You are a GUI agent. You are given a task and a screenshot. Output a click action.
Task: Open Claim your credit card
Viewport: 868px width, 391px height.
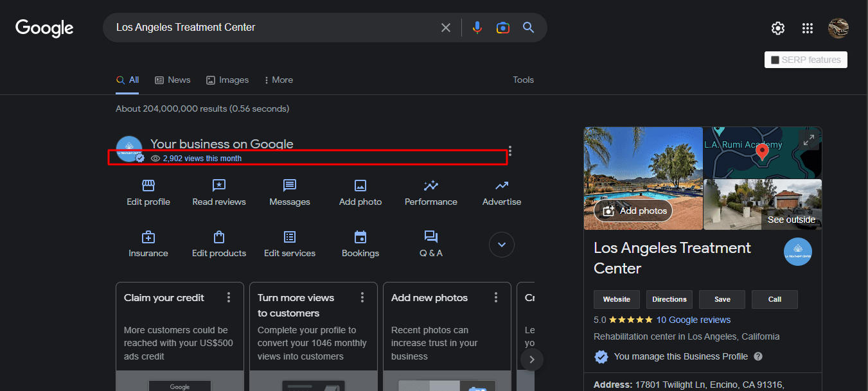[180, 336]
